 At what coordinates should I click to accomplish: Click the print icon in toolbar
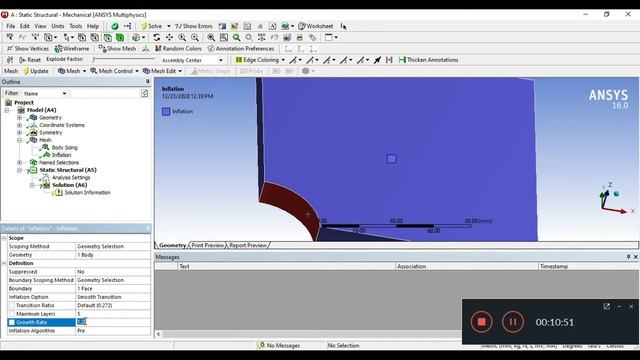(x=300, y=37)
